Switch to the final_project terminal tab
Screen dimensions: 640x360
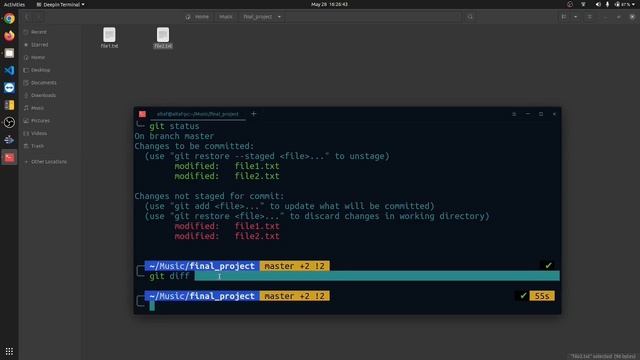pos(198,114)
